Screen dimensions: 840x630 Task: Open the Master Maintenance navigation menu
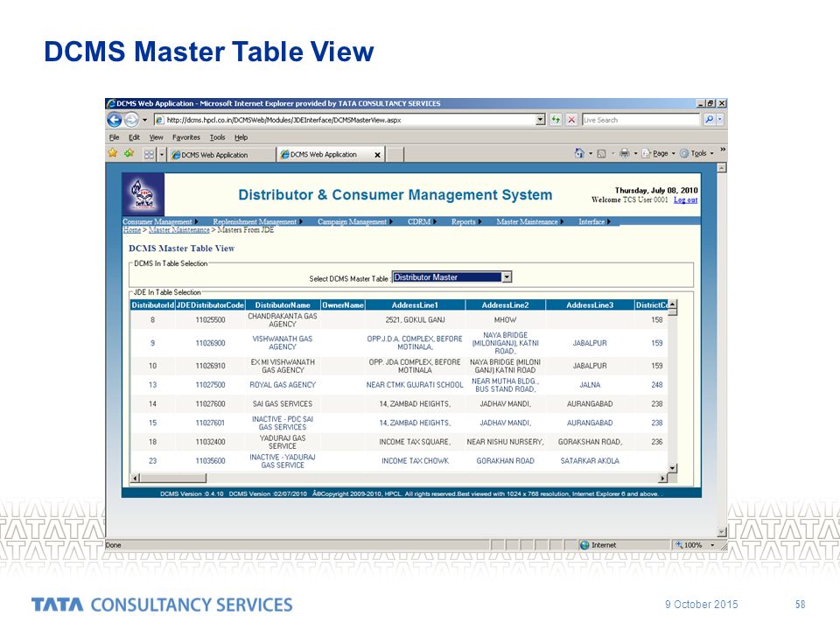coord(530,221)
